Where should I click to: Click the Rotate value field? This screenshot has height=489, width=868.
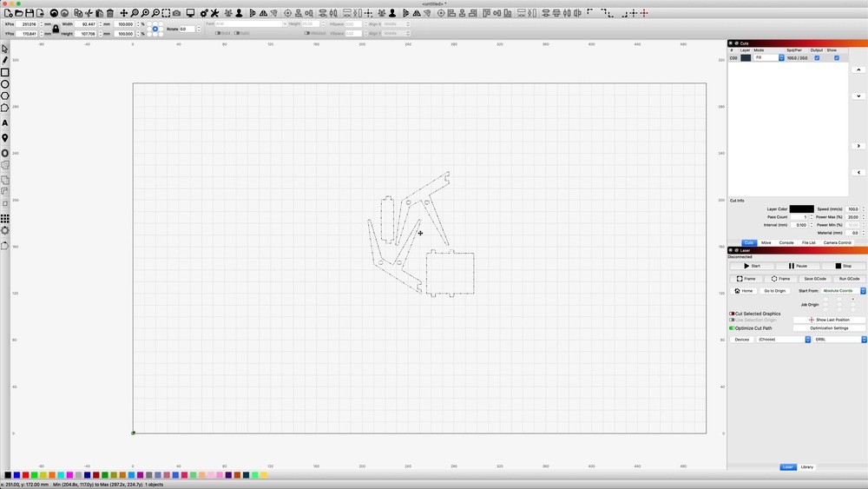click(187, 29)
